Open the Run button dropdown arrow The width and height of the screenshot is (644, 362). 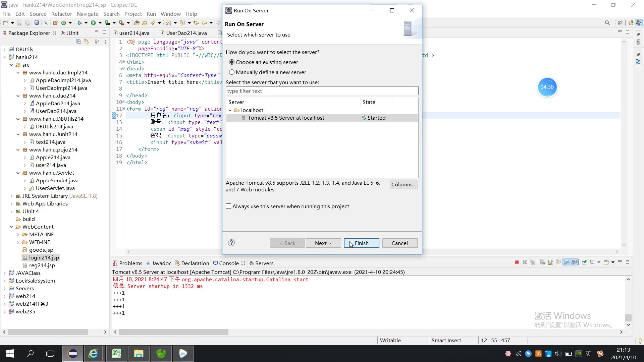tap(100, 23)
